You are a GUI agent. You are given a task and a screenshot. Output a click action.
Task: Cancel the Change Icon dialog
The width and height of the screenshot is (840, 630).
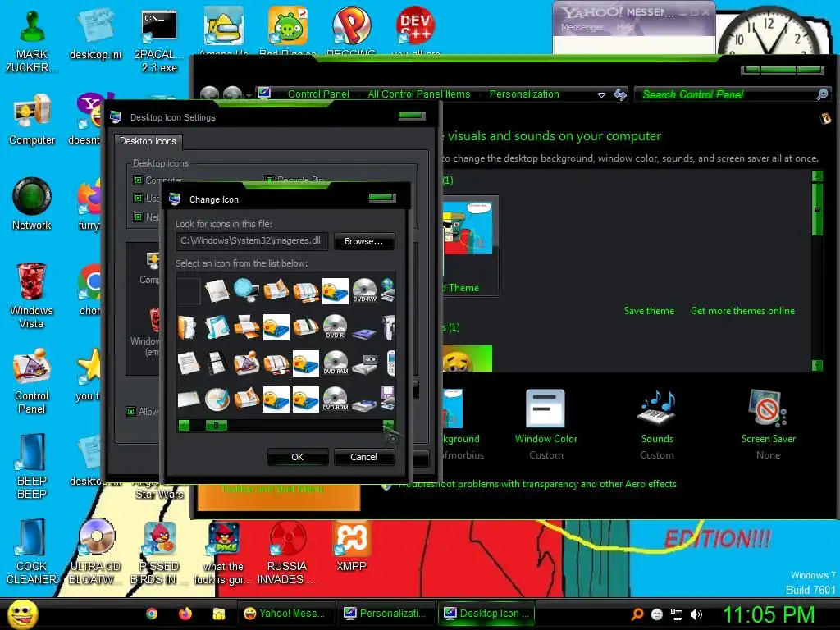(363, 457)
